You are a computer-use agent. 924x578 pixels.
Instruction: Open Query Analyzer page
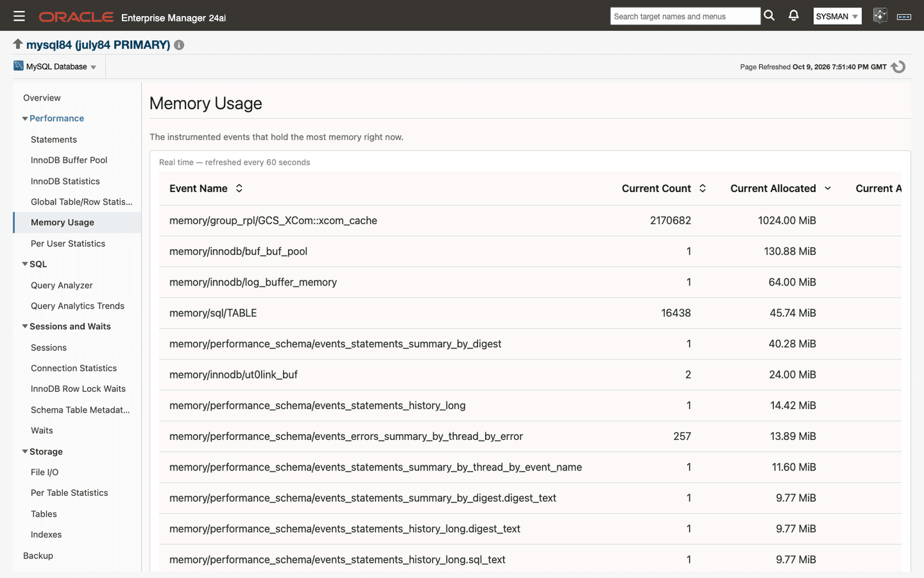[x=62, y=285]
